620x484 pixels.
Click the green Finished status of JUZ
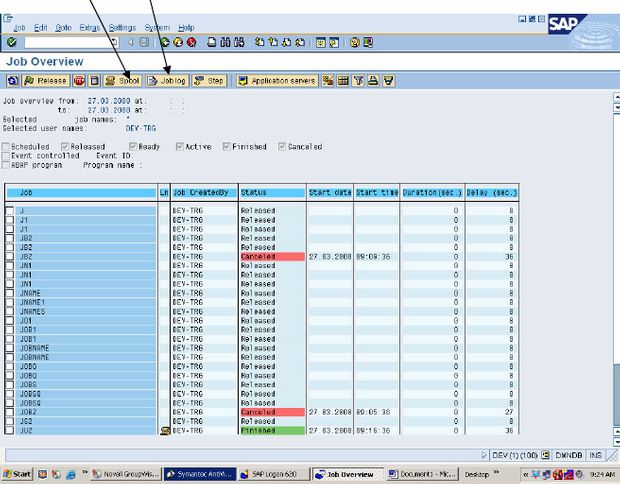click(x=272, y=430)
